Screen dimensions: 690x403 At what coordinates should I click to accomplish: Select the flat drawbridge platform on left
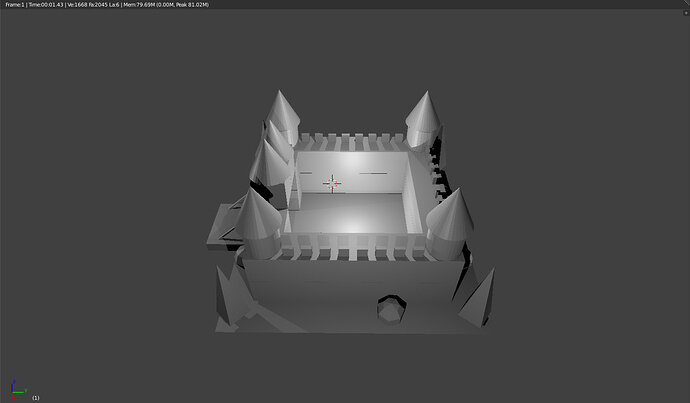[222, 227]
